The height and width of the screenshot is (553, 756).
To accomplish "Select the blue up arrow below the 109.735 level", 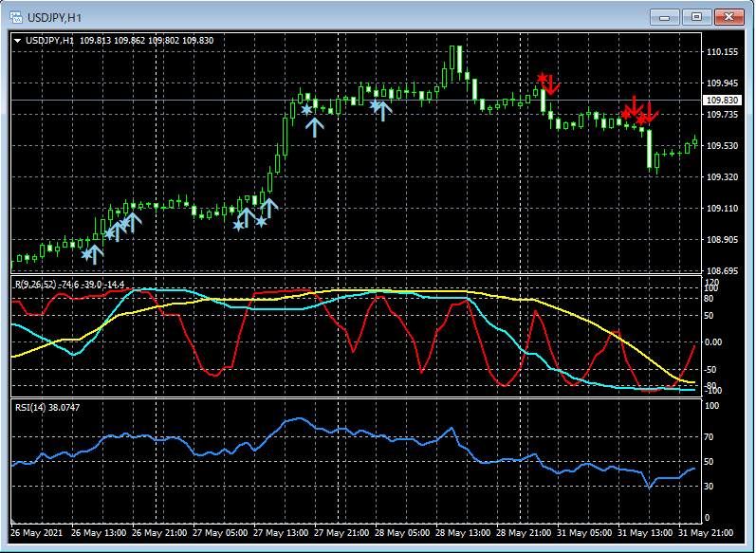I will pos(315,126).
